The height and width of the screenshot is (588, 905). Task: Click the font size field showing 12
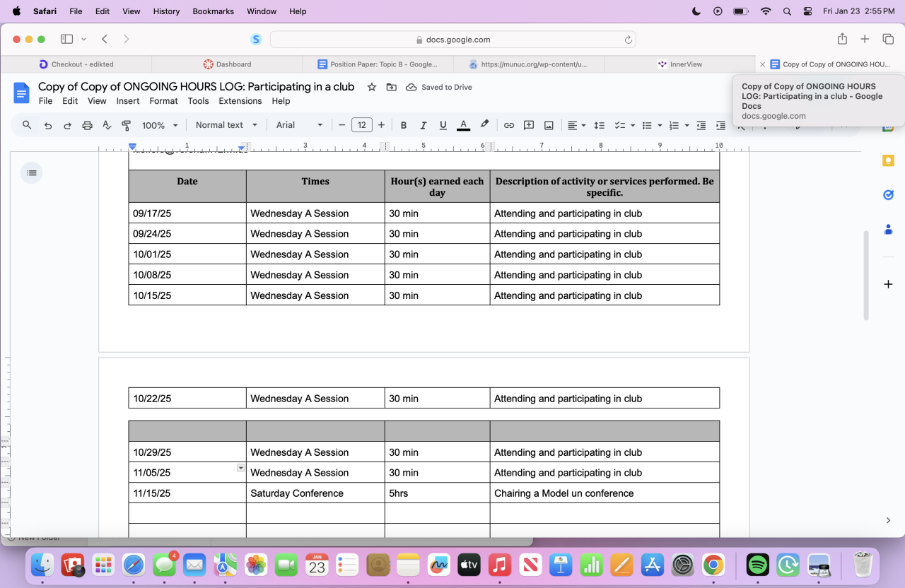pyautogui.click(x=361, y=125)
